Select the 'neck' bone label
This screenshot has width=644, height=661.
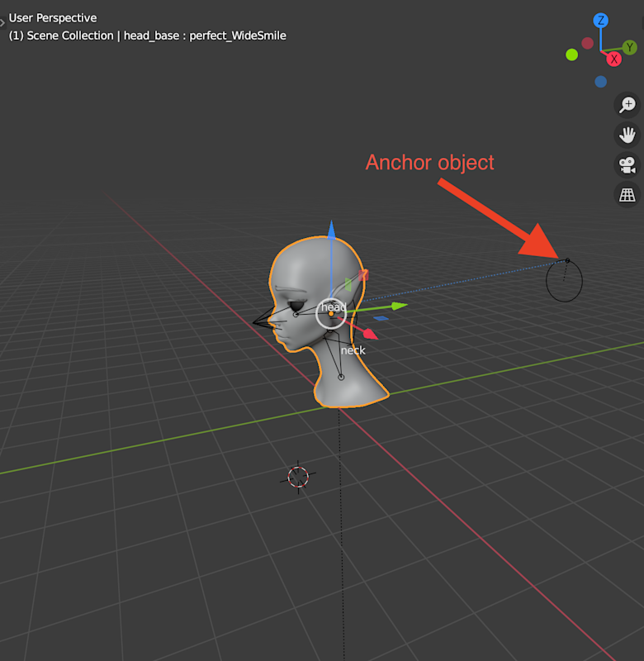(x=353, y=350)
